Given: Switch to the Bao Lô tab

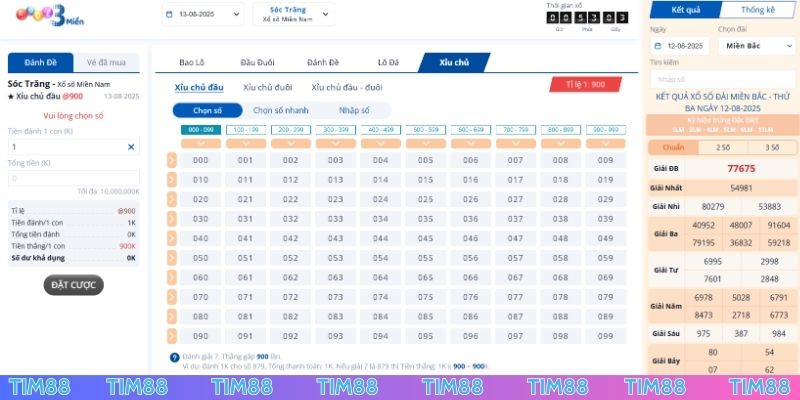Looking at the screenshot, I should [191, 63].
